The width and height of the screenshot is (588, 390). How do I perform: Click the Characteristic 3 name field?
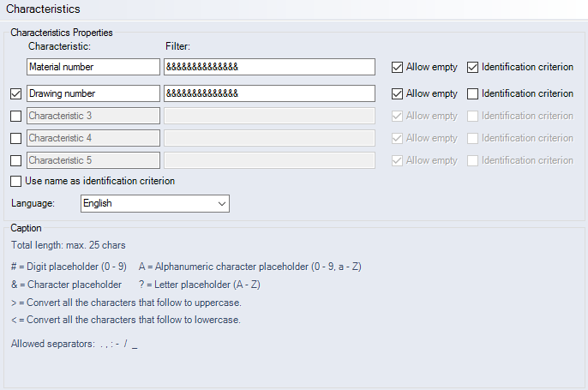tap(93, 116)
